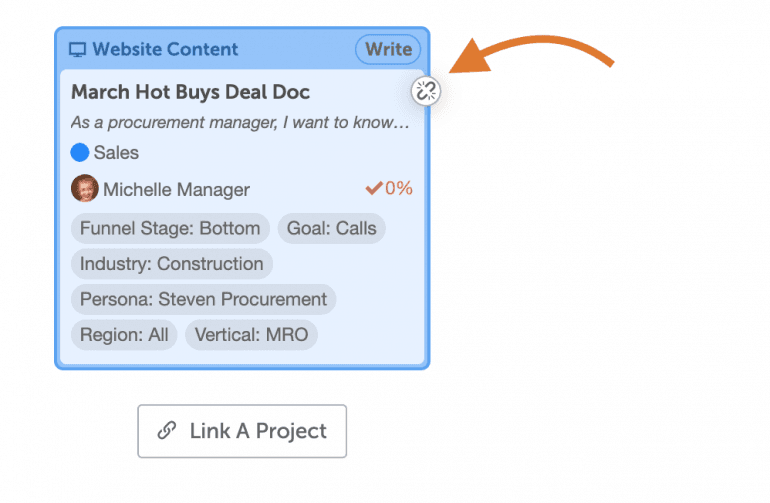Click Michelle Manager's avatar photo
Viewport: 770px width, 503px height.
pyautogui.click(x=84, y=188)
